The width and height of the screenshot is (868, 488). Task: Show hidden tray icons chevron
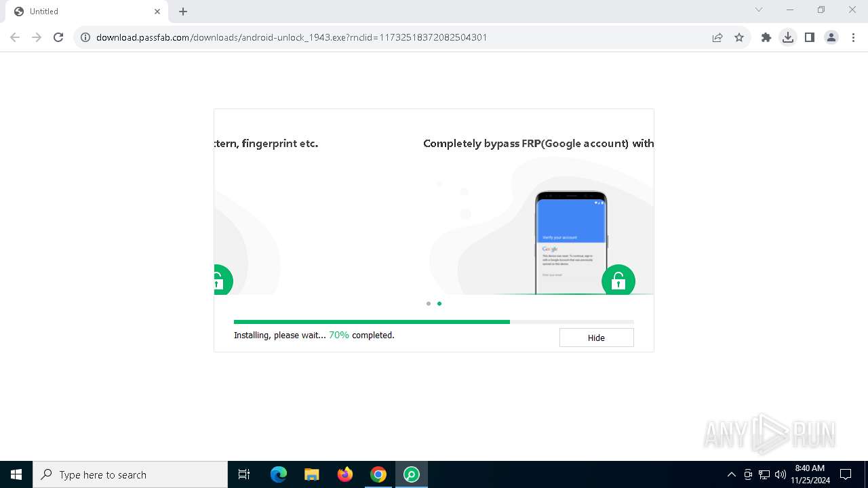(x=731, y=474)
